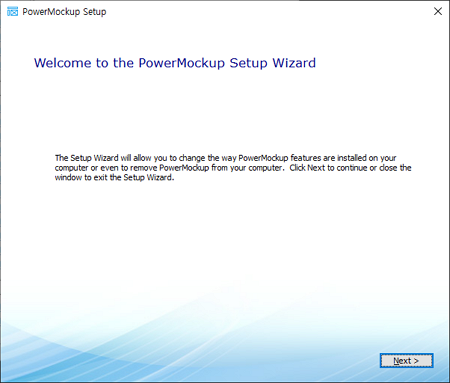The image size is (450, 383).
Task: Click the PowerMockup icon in the title bar
Action: (12, 12)
